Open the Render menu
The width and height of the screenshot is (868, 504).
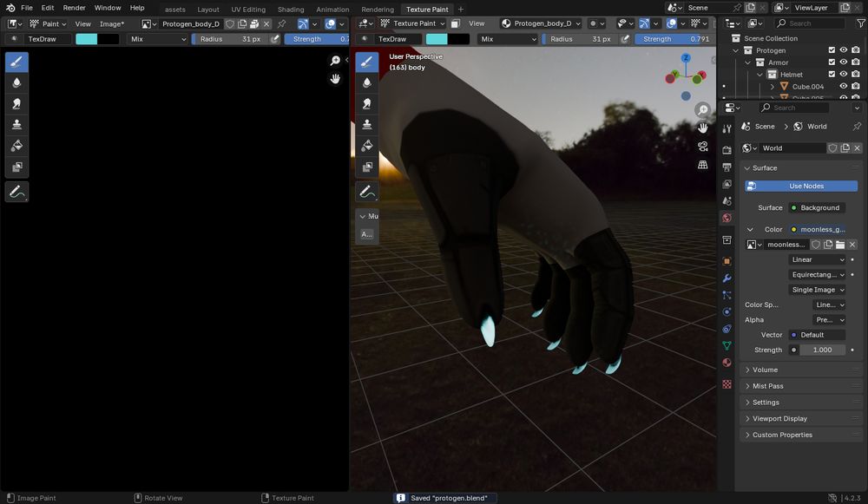[x=74, y=8]
